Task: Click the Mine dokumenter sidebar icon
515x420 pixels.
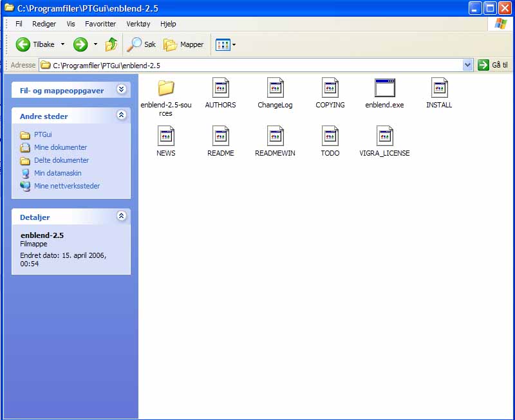Action: (25, 148)
